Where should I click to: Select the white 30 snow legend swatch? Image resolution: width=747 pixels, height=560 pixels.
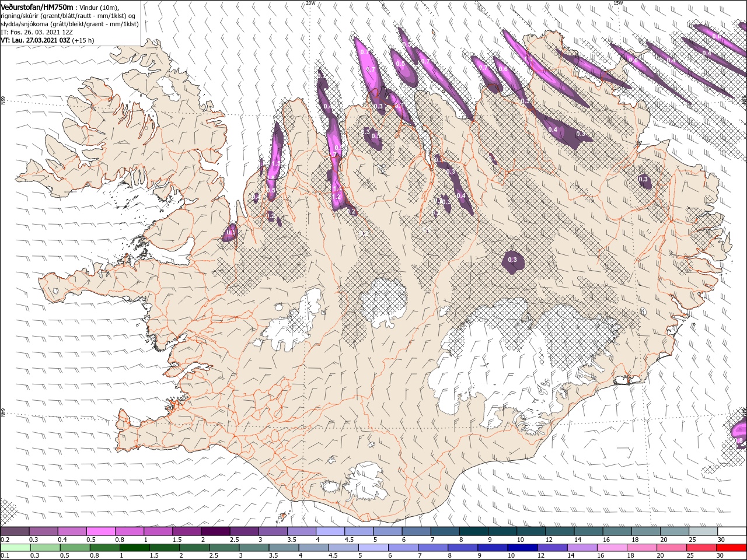click(732, 531)
